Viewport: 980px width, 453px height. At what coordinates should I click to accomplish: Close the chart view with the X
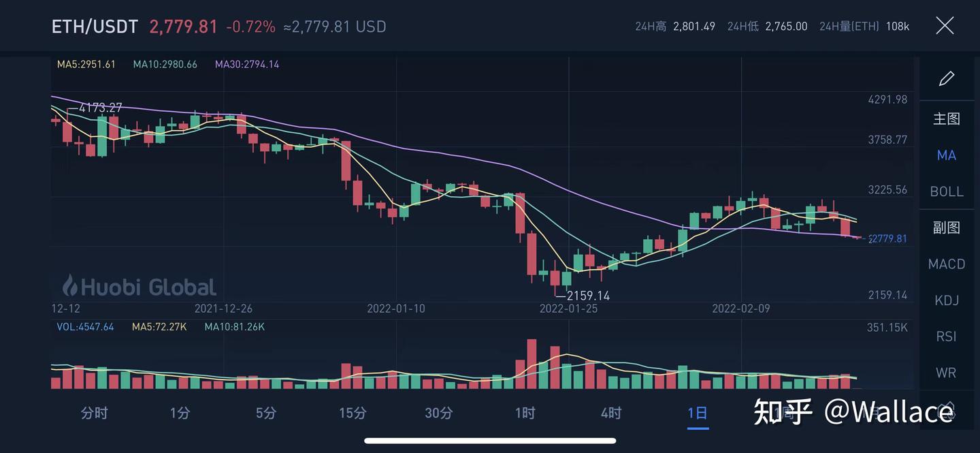point(945,25)
